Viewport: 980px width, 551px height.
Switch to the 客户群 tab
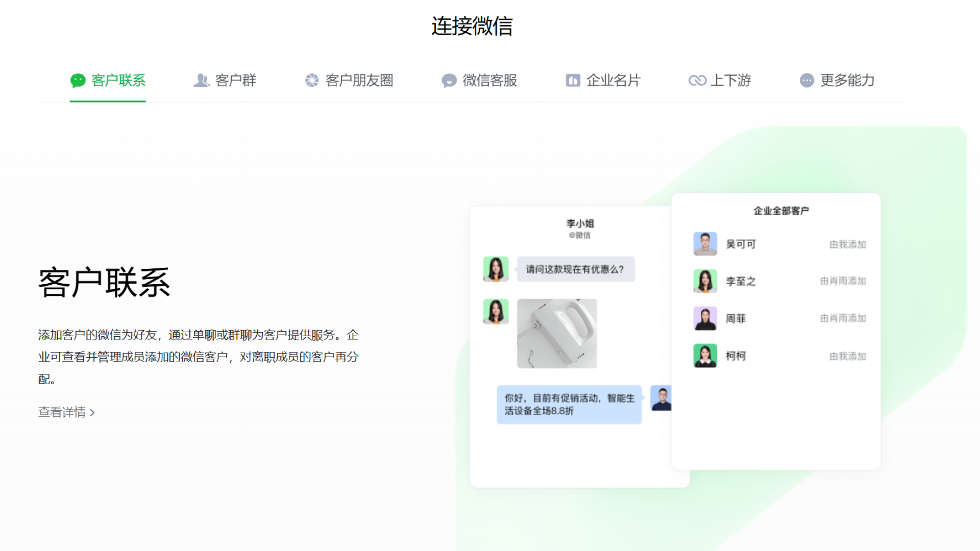coord(235,80)
